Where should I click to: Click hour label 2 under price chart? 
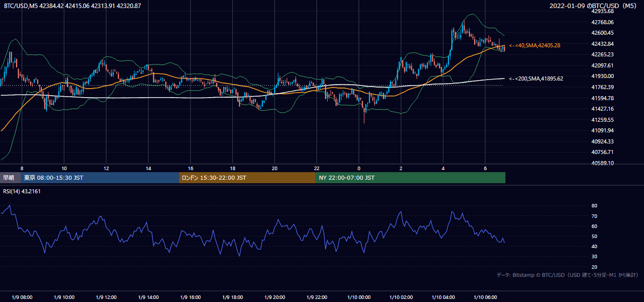(x=401, y=168)
